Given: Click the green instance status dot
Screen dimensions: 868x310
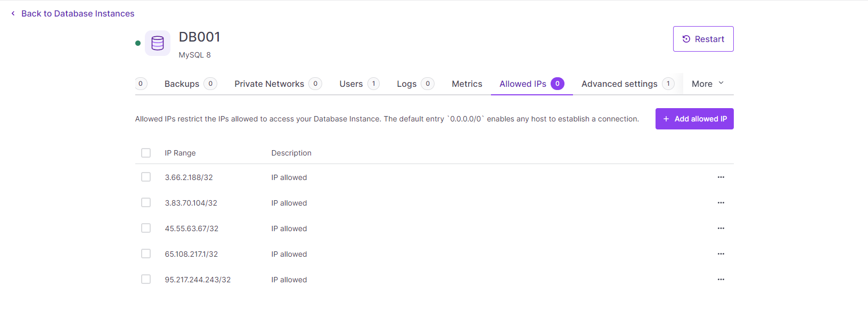Looking at the screenshot, I should pos(138,43).
